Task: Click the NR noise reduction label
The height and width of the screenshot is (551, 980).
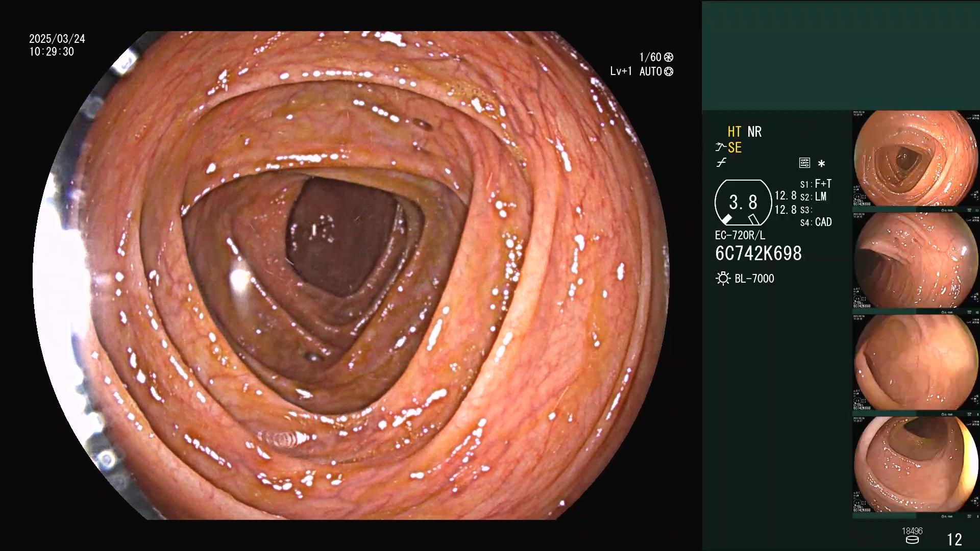Action: coord(754,132)
